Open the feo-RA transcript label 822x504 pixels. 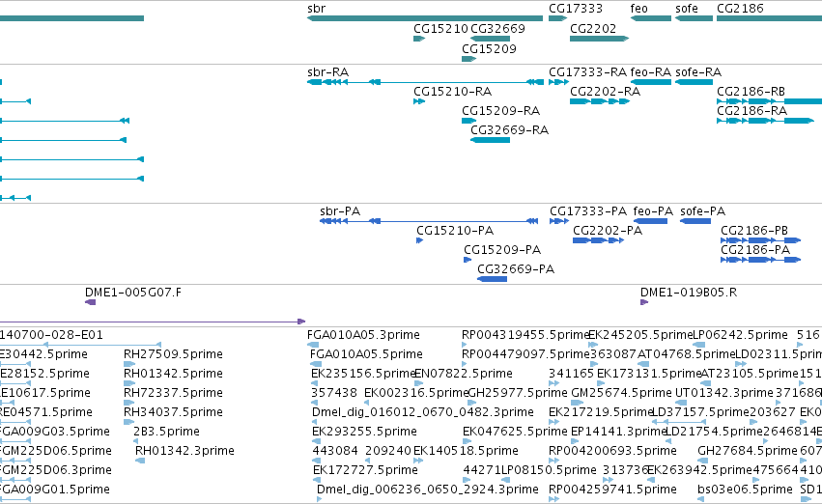coord(651,72)
